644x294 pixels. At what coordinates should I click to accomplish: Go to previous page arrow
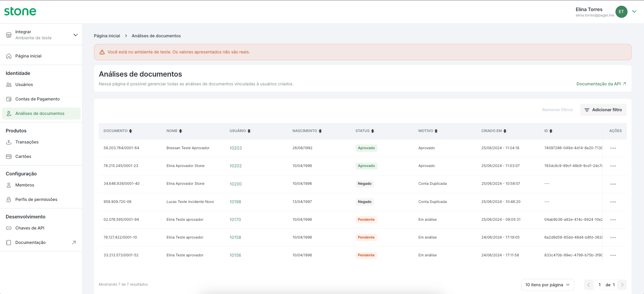589,285
